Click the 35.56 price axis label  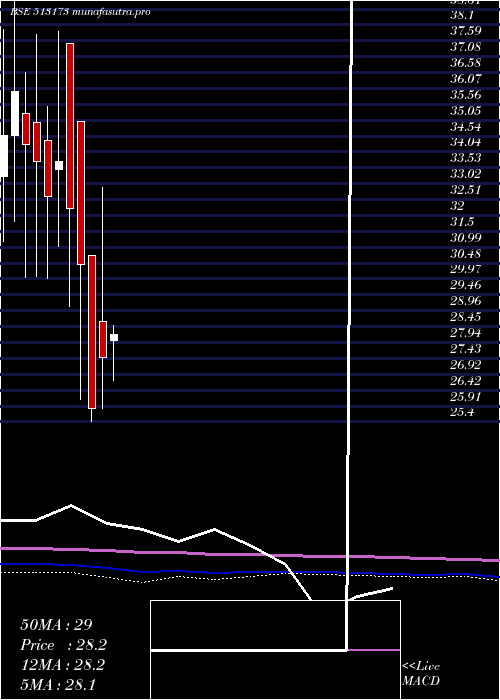tap(466, 95)
